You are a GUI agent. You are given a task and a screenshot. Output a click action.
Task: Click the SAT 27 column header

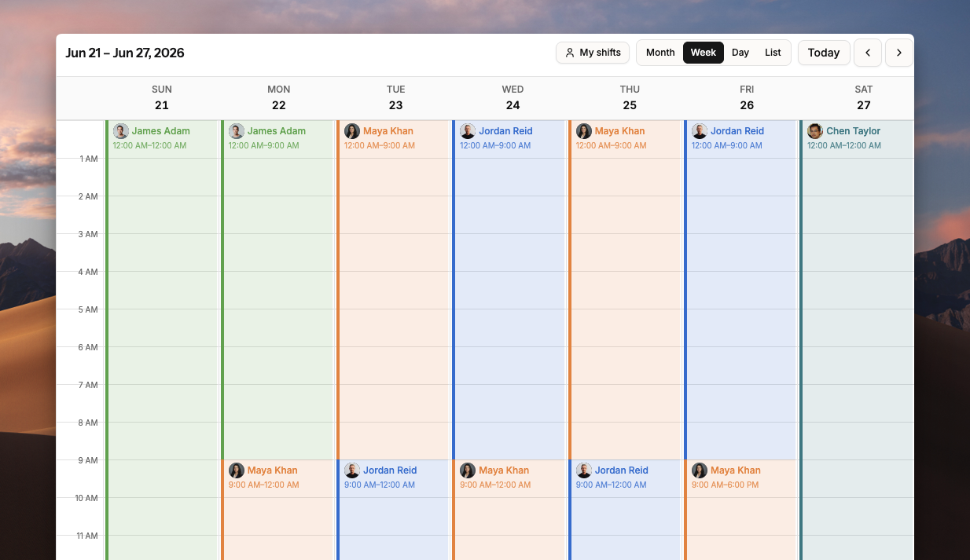coord(864,97)
